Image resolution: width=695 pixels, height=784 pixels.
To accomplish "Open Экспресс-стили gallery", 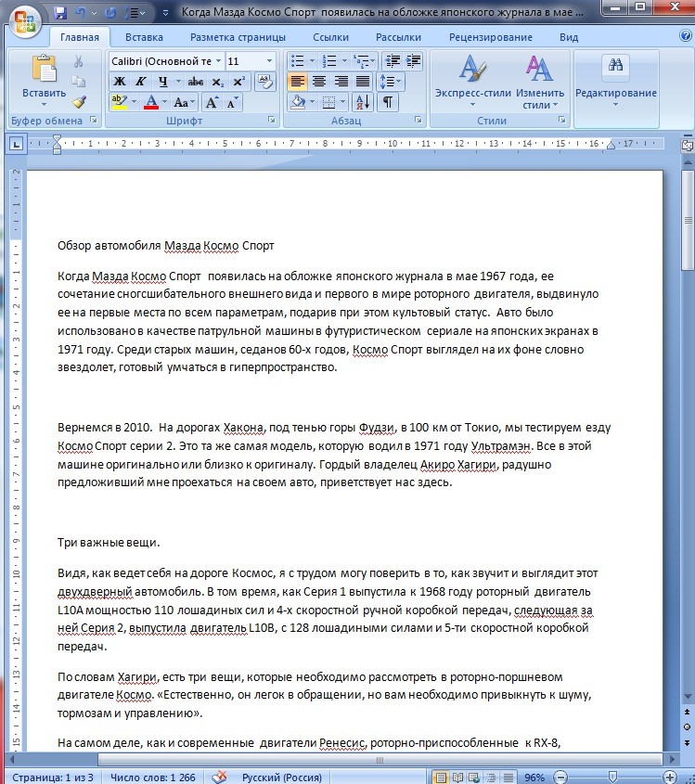I will click(x=473, y=80).
